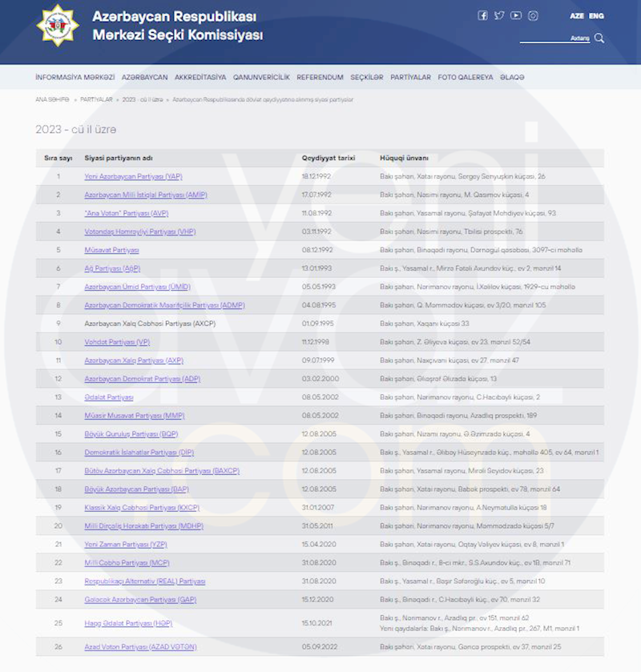
Task: Switch site language to AZE
Action: 577,16
